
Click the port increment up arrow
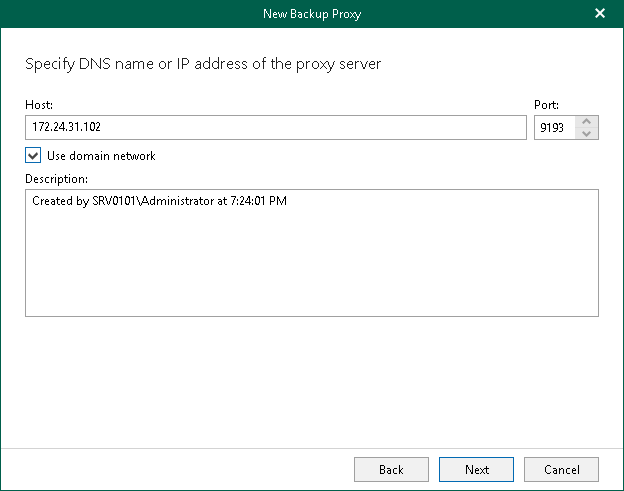pyautogui.click(x=587, y=121)
